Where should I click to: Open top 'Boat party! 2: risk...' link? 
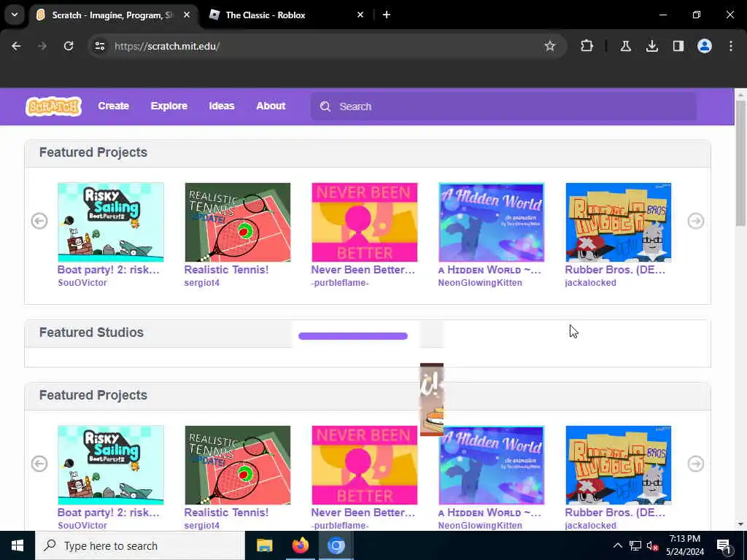(x=109, y=270)
